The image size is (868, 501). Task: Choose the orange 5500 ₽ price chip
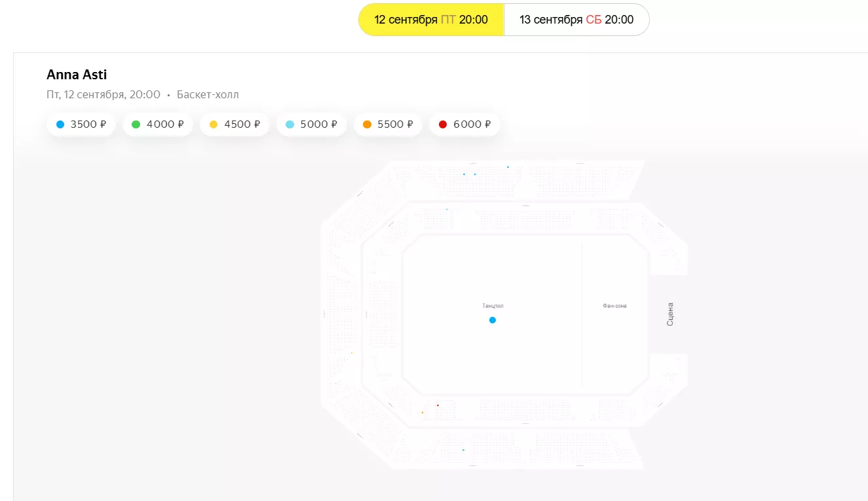(x=388, y=124)
